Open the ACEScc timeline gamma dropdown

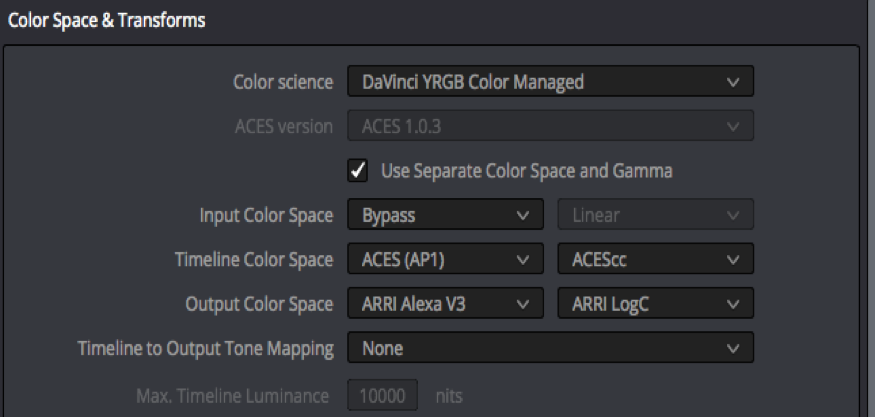tap(655, 260)
